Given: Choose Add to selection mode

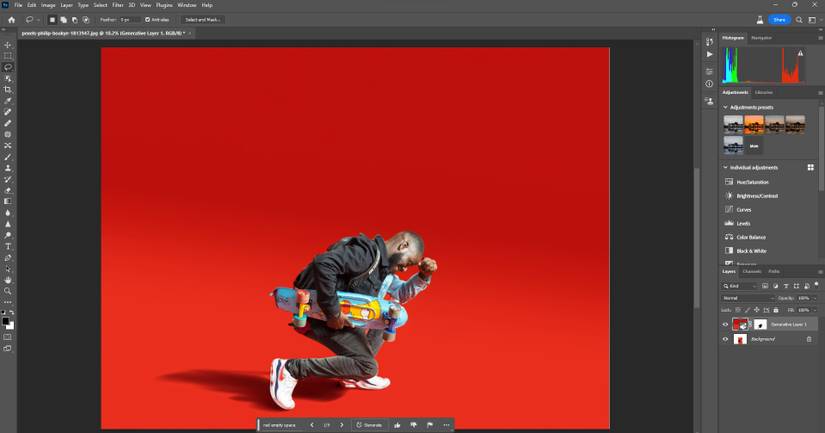Looking at the screenshot, I should [x=63, y=19].
